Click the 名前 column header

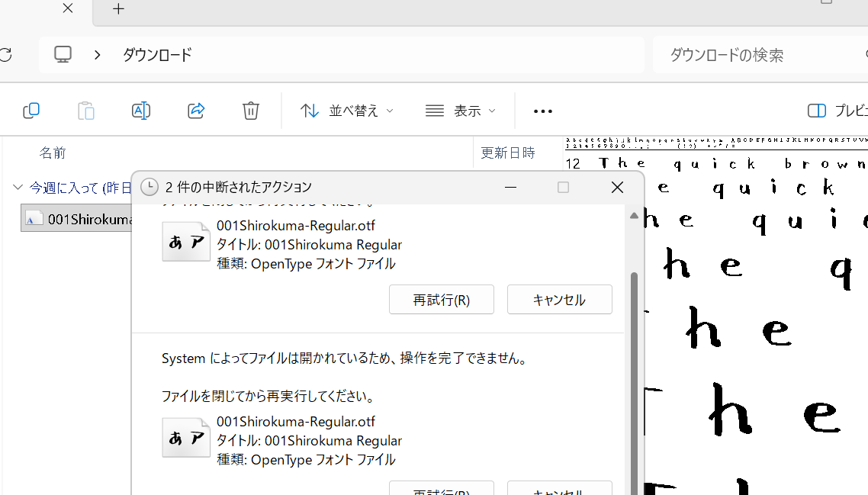click(x=53, y=153)
